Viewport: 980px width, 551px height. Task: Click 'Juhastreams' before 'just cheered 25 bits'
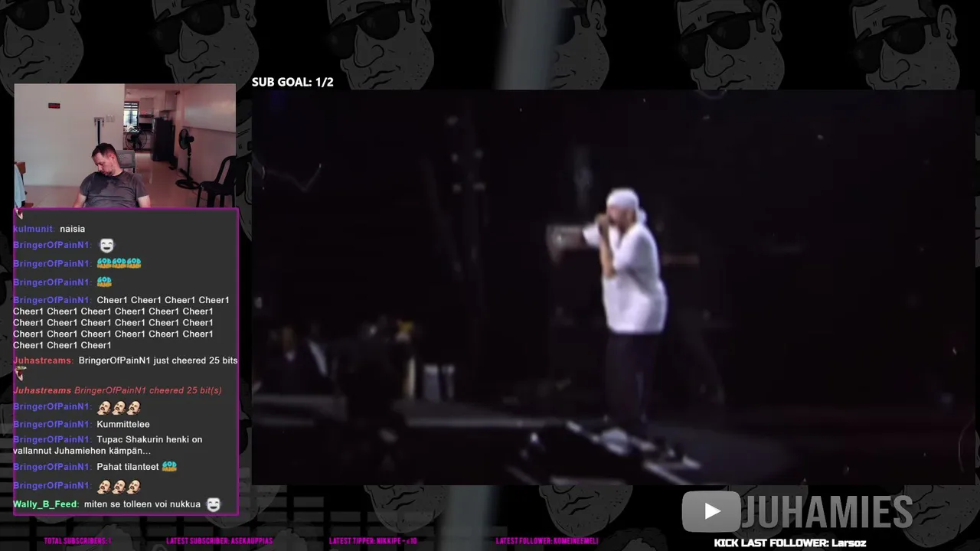pyautogui.click(x=43, y=360)
